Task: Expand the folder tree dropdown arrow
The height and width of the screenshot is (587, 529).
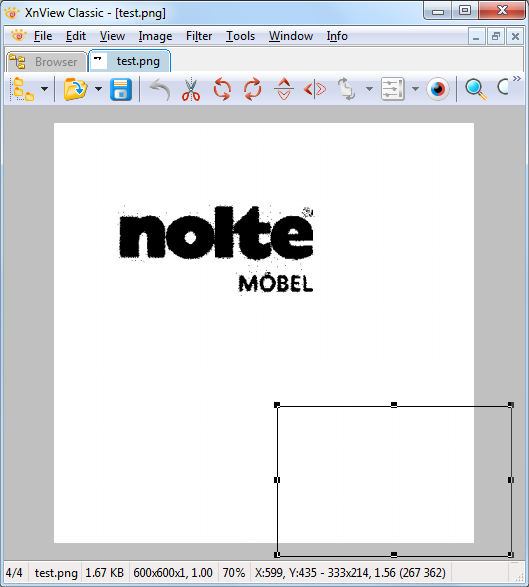Action: tap(45, 89)
